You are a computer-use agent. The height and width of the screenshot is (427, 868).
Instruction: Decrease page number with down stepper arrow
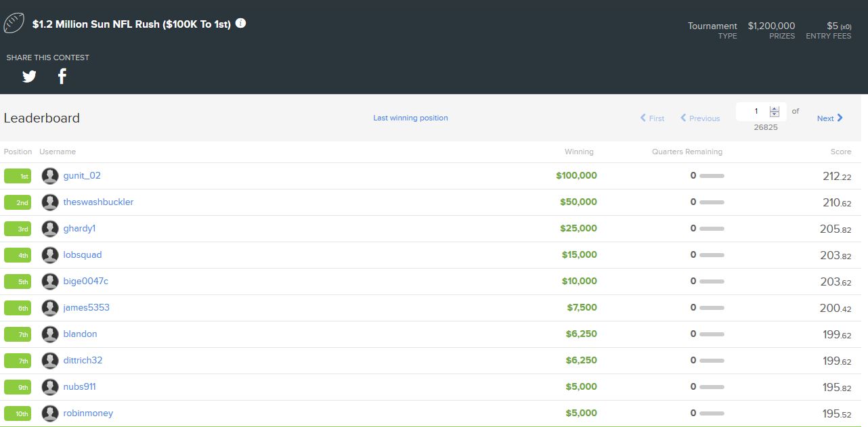point(775,114)
